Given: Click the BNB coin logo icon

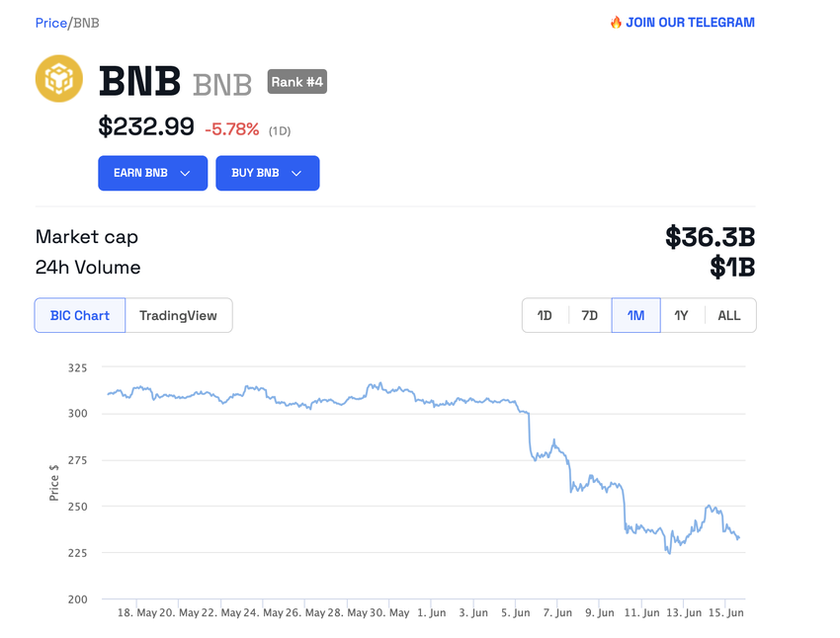Looking at the screenshot, I should click(x=59, y=79).
